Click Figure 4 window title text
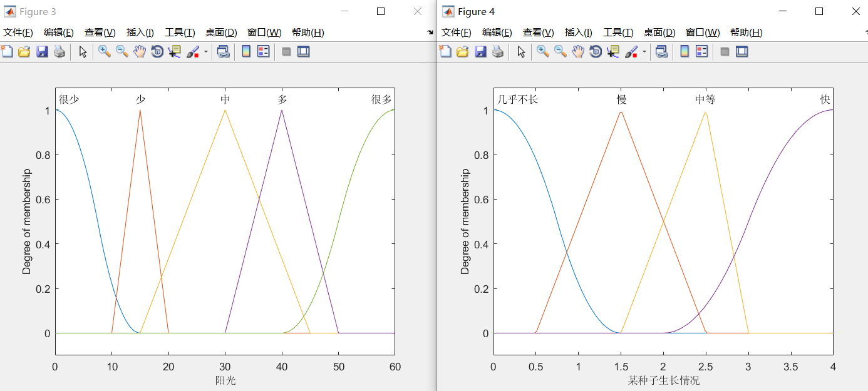The width and height of the screenshot is (868, 391). click(476, 12)
